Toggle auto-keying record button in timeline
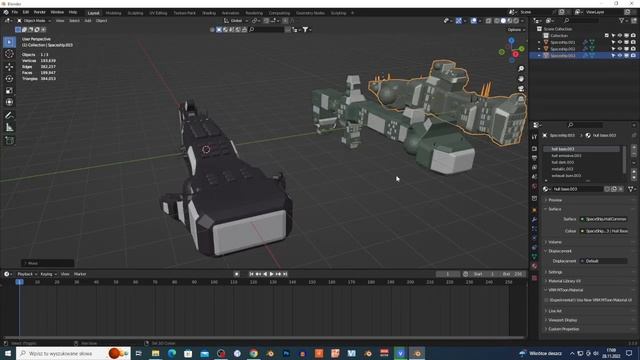Image resolution: width=640 pixels, height=360 pixels. (x=236, y=274)
